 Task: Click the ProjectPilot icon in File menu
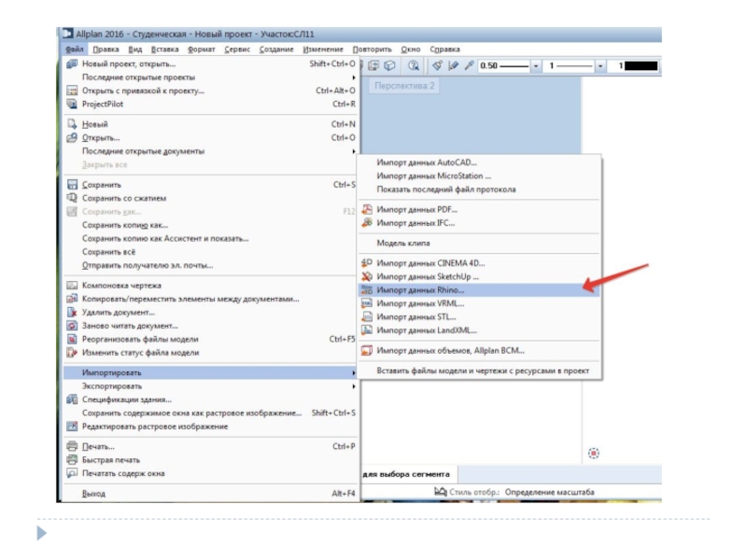pos(72,105)
